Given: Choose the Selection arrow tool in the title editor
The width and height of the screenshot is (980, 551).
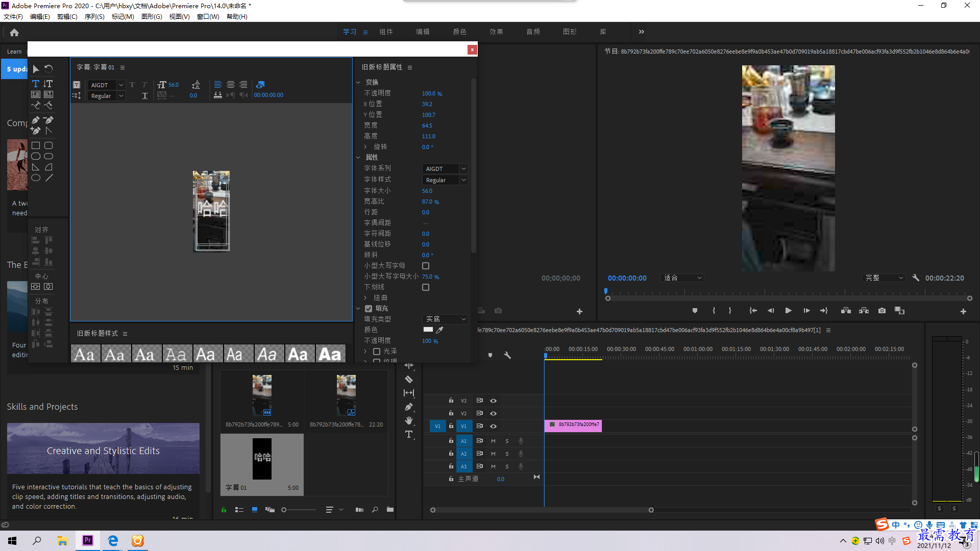Looking at the screenshot, I should pyautogui.click(x=36, y=69).
